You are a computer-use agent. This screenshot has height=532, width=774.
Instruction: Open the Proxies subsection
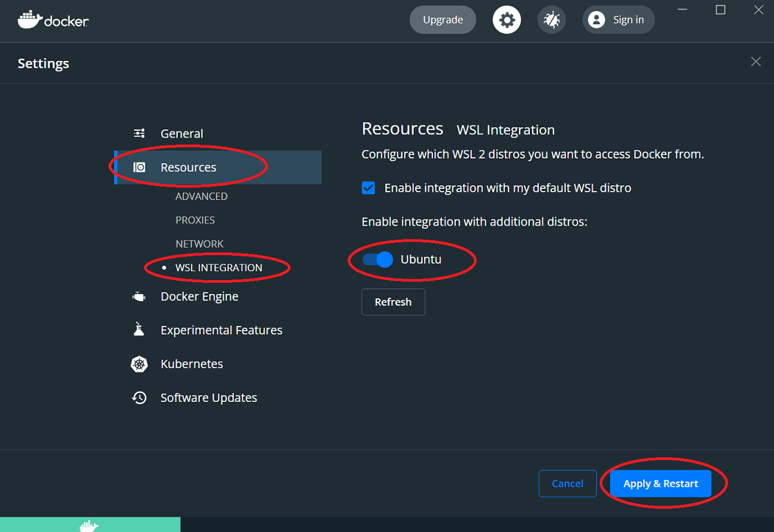pos(195,220)
